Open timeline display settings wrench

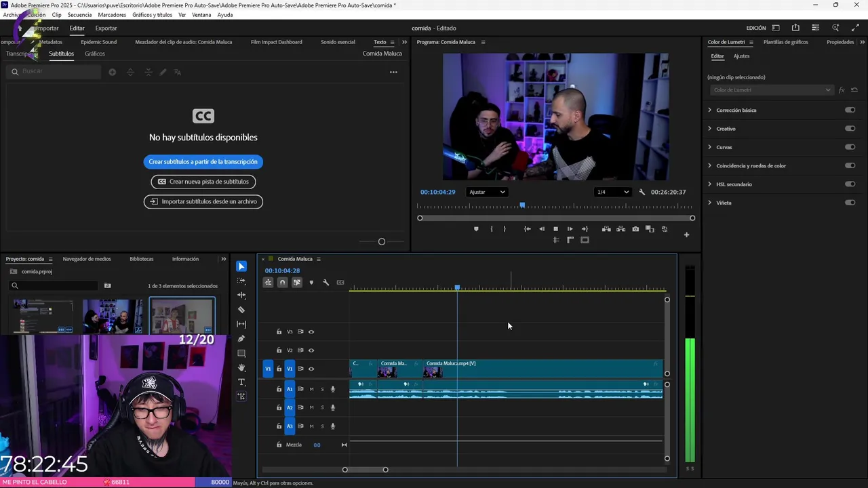[x=325, y=283]
